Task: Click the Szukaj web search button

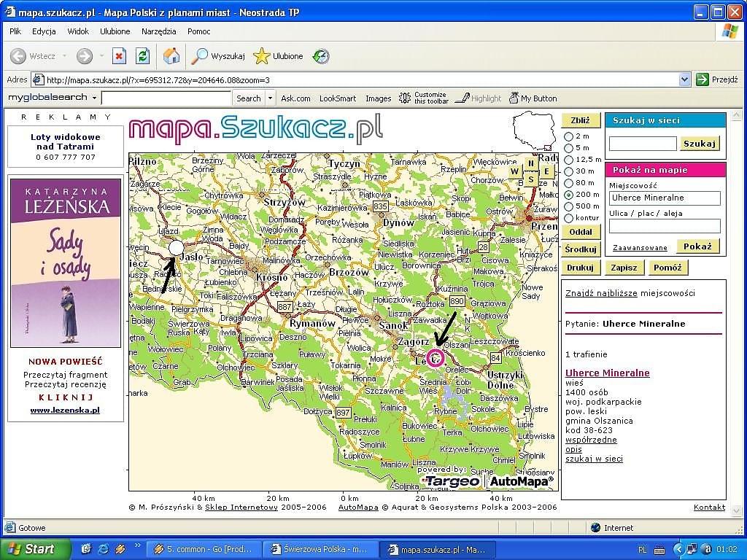Action: tap(700, 144)
